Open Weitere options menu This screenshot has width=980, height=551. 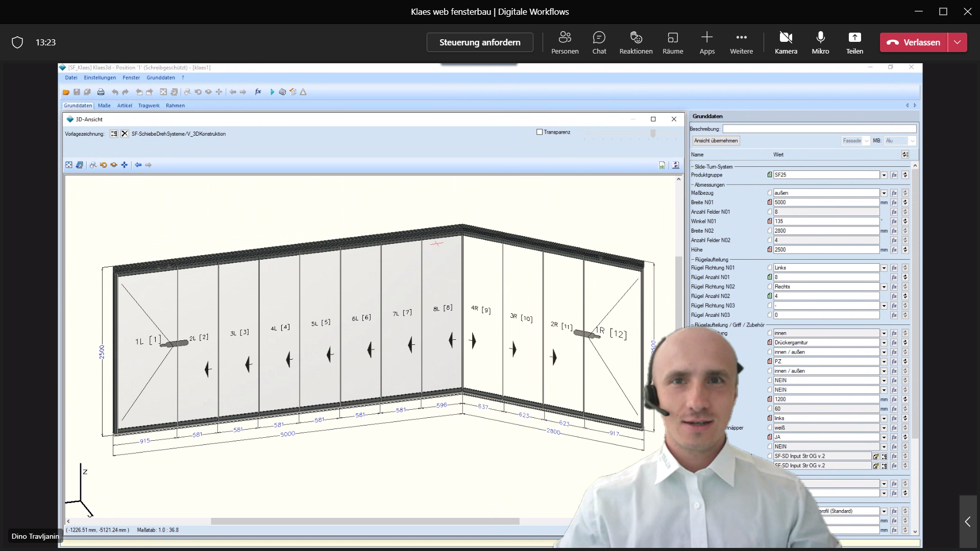(742, 42)
